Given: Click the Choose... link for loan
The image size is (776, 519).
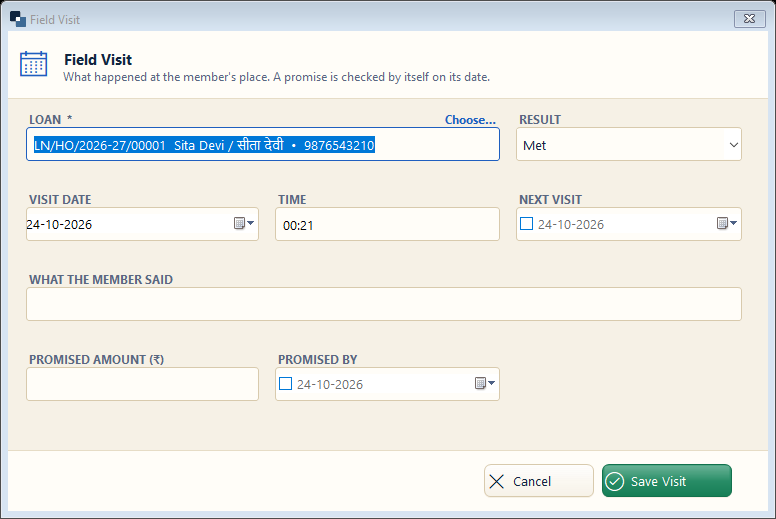Looking at the screenshot, I should [x=470, y=120].
